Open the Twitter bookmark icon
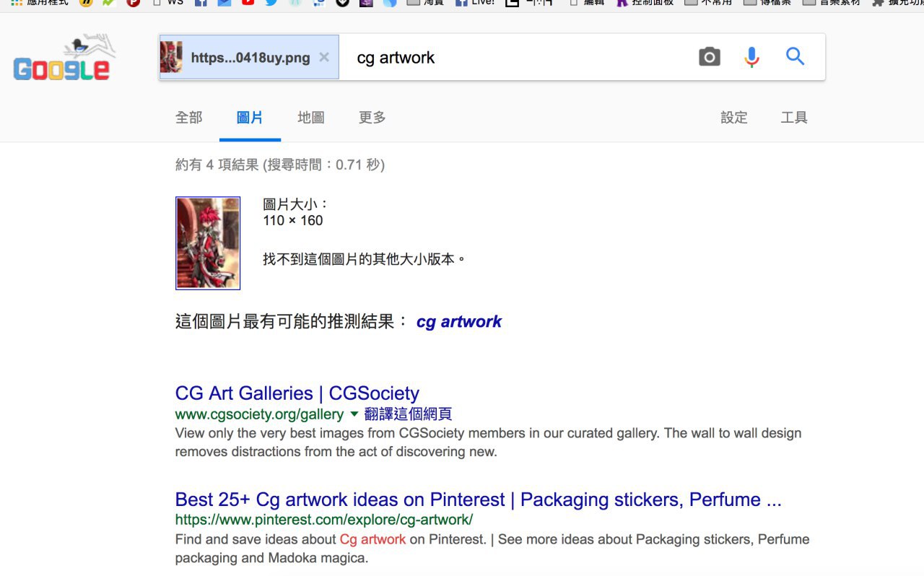 point(271,3)
